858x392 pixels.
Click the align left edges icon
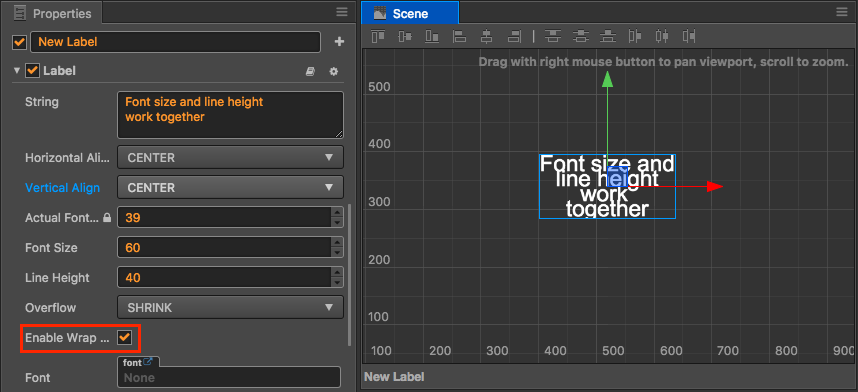point(460,36)
